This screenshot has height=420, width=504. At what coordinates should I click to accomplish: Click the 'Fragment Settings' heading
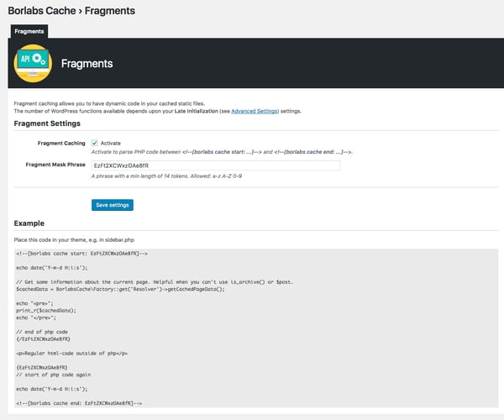(47, 123)
